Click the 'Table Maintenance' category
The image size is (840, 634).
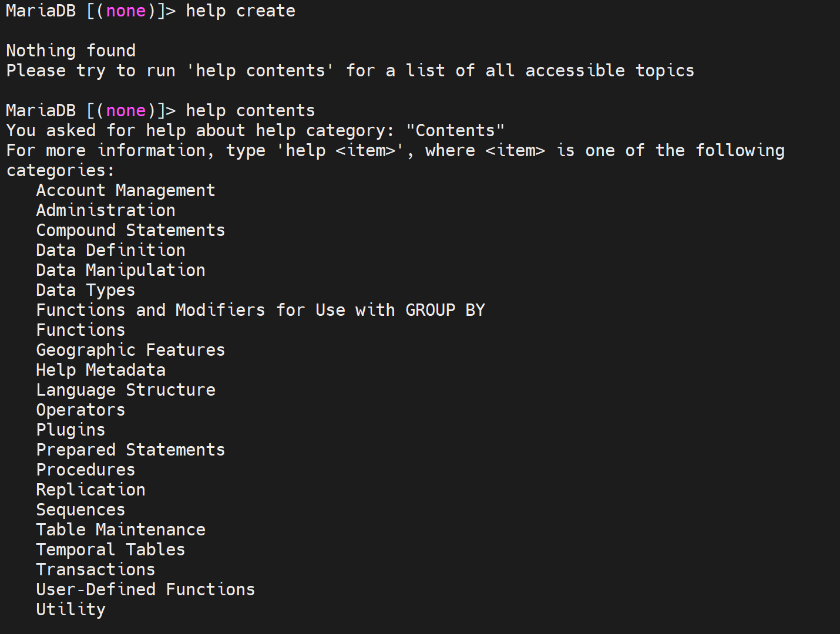[x=120, y=530]
